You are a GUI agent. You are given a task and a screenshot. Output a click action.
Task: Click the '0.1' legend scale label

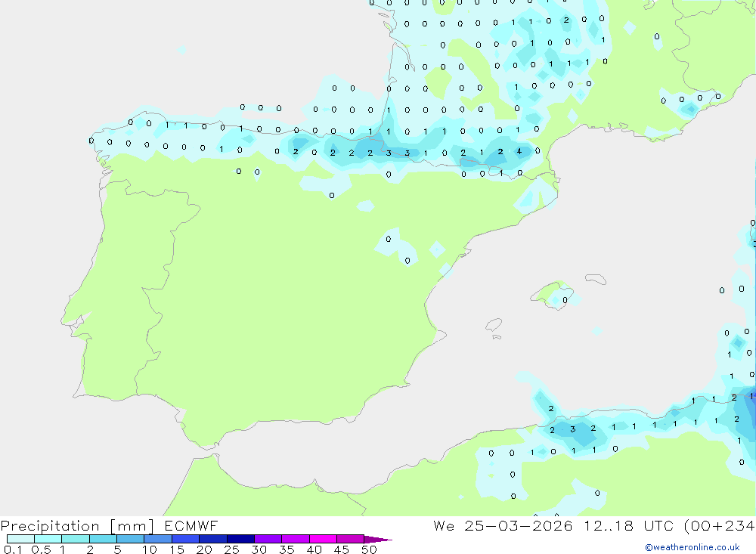coord(13,549)
